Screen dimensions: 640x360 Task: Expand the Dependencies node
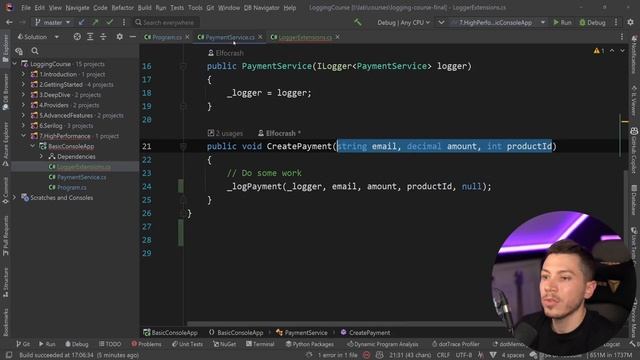coord(41,156)
